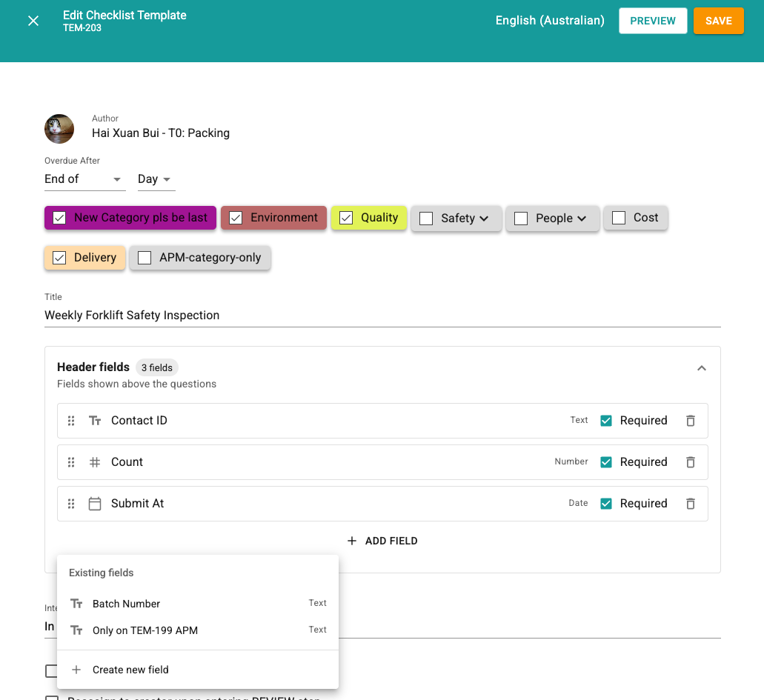
Task: Grab the drag handle of Contact ID field
Action: 71,421
